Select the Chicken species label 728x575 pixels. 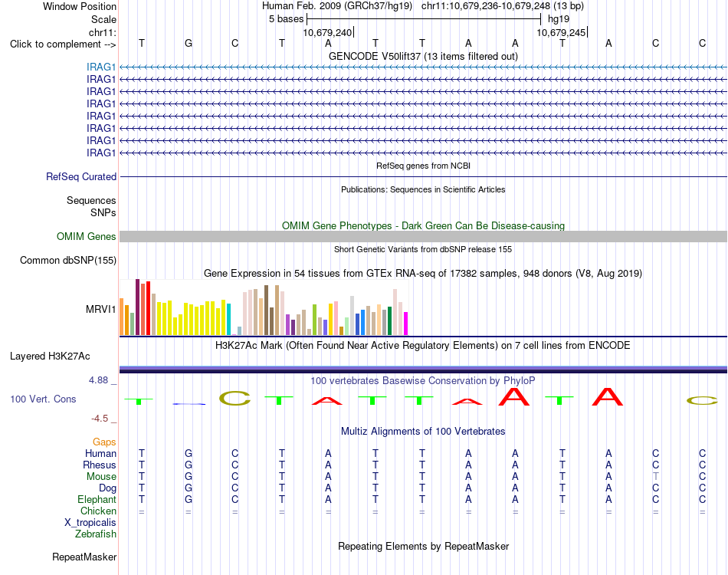pos(98,511)
